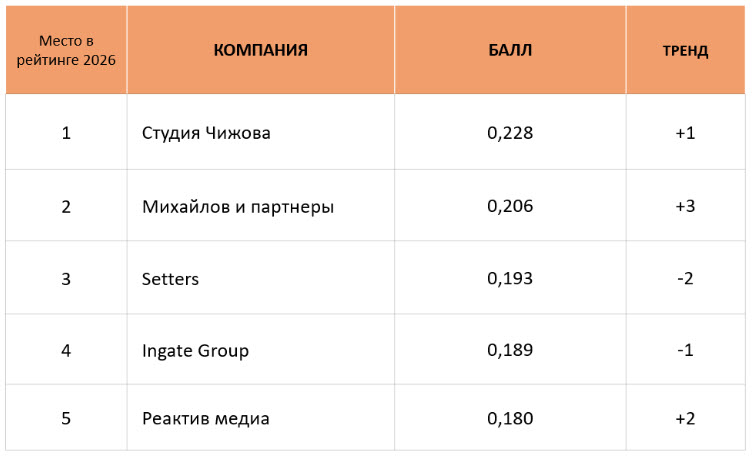Select the rank number 4 cell
This screenshot has width=752, height=456.
66,351
